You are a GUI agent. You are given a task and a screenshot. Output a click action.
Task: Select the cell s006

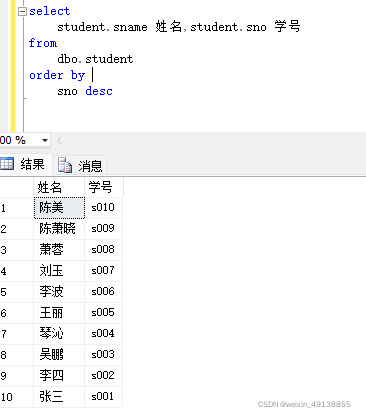click(103, 292)
